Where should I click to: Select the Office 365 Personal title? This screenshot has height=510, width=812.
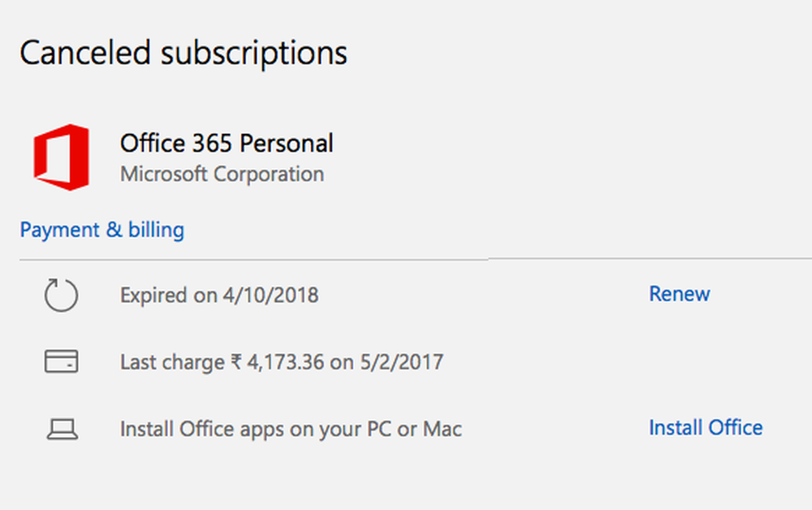point(227,144)
